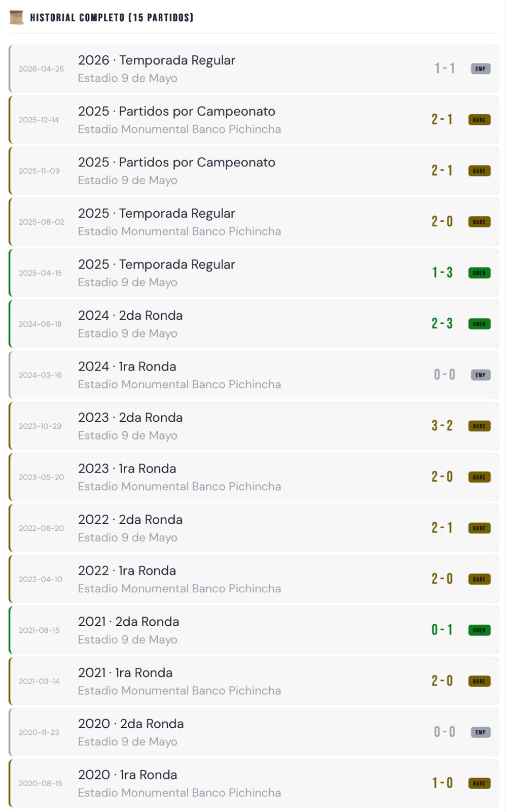
Task: Click the 1-1 score of the 2026 Temporada Regular match
Action: pyautogui.click(x=445, y=69)
